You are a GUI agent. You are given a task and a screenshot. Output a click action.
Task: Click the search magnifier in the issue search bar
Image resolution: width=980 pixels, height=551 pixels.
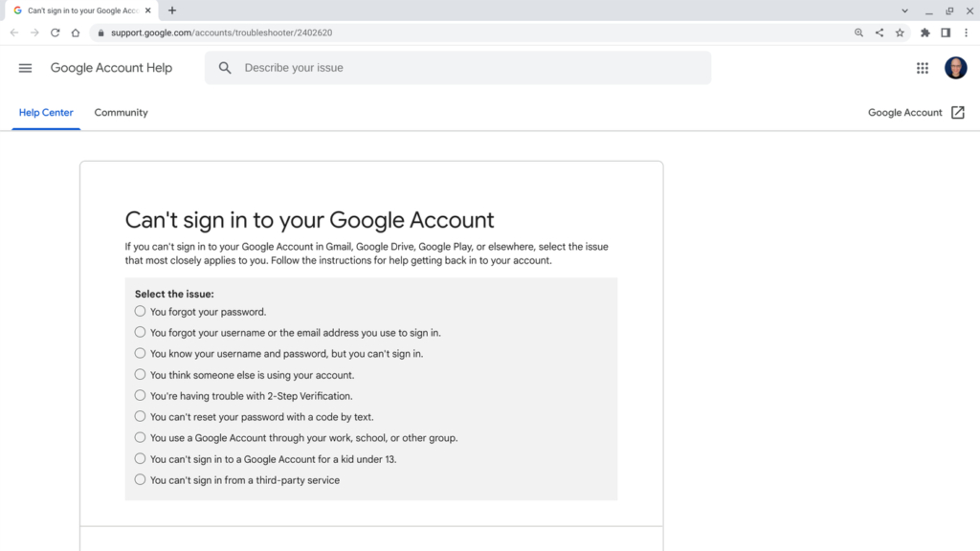coord(224,68)
